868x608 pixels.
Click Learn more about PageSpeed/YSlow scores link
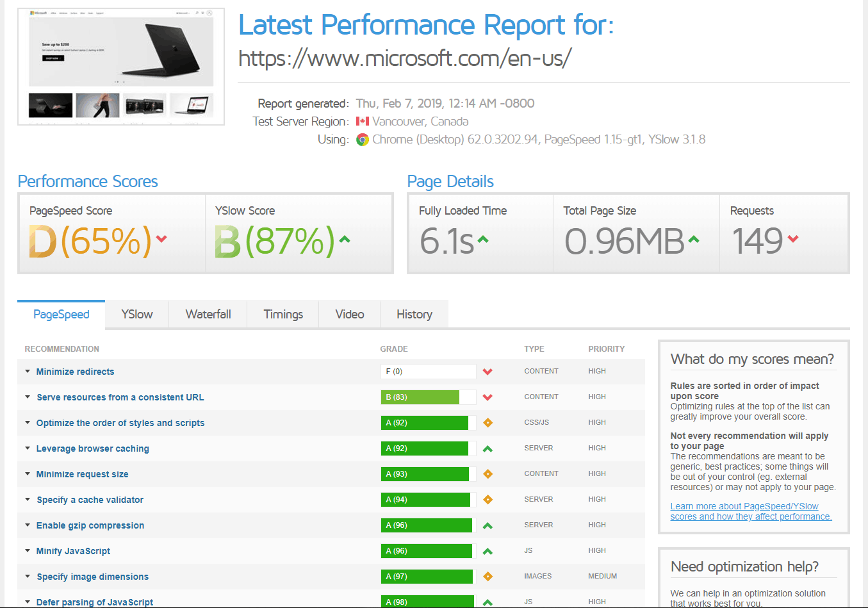tap(751, 511)
